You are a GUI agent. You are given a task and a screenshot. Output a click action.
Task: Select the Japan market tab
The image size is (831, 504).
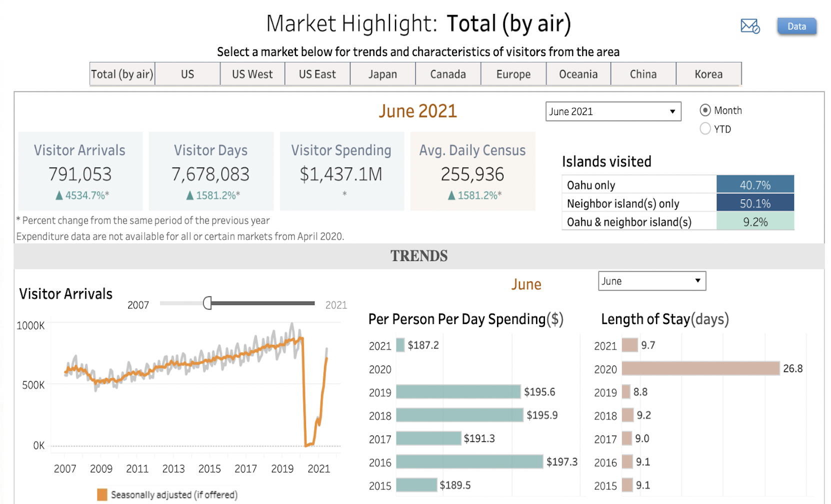[383, 74]
